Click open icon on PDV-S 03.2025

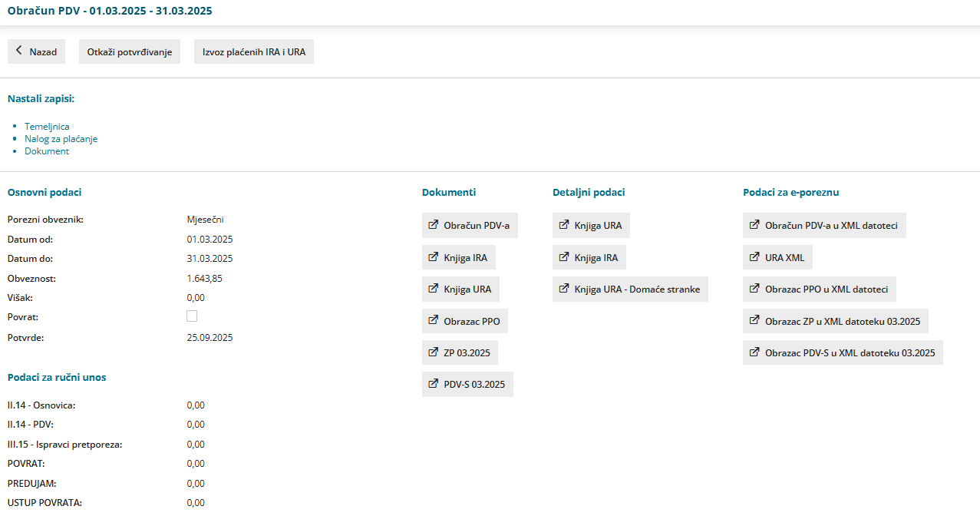433,384
